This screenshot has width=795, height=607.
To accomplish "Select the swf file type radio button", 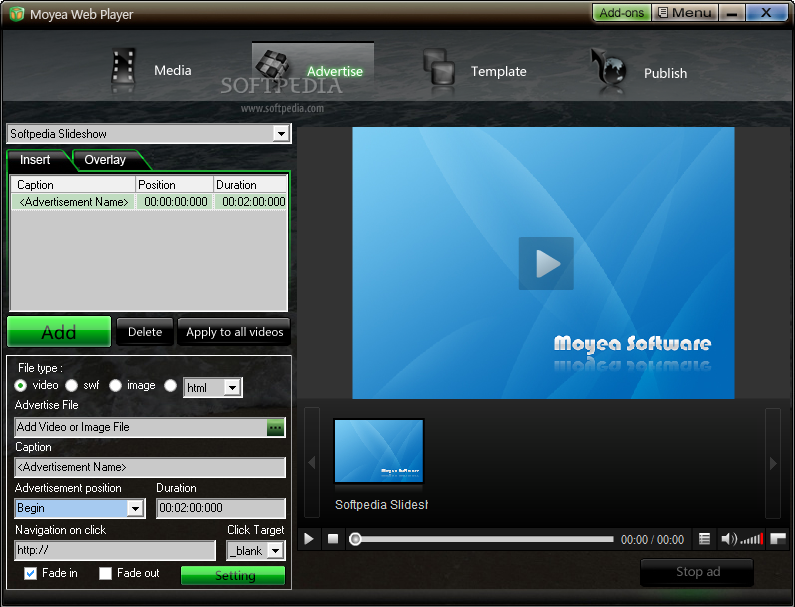I will click(x=71, y=386).
